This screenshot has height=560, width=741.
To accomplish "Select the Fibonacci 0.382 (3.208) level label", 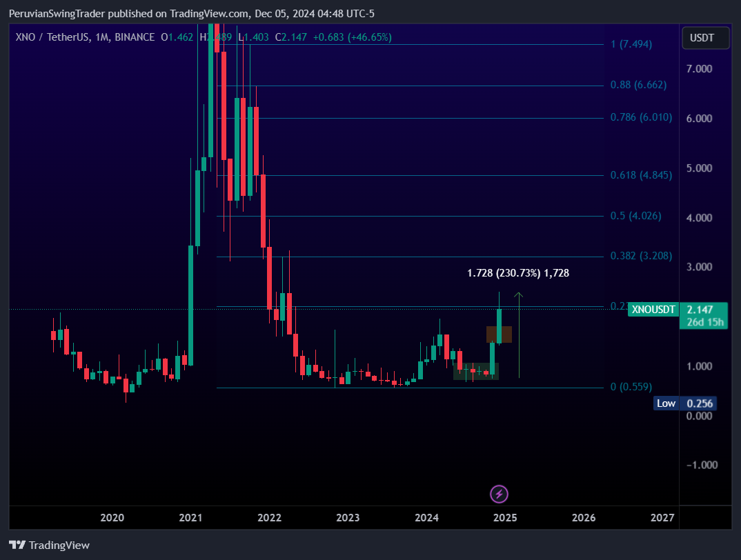I will coord(641,256).
